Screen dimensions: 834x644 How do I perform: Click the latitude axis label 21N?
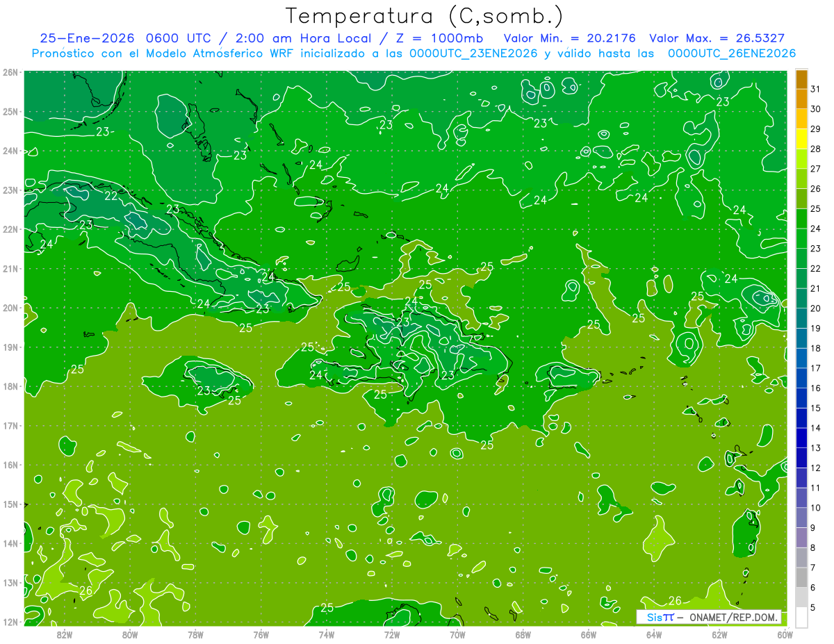10,268
